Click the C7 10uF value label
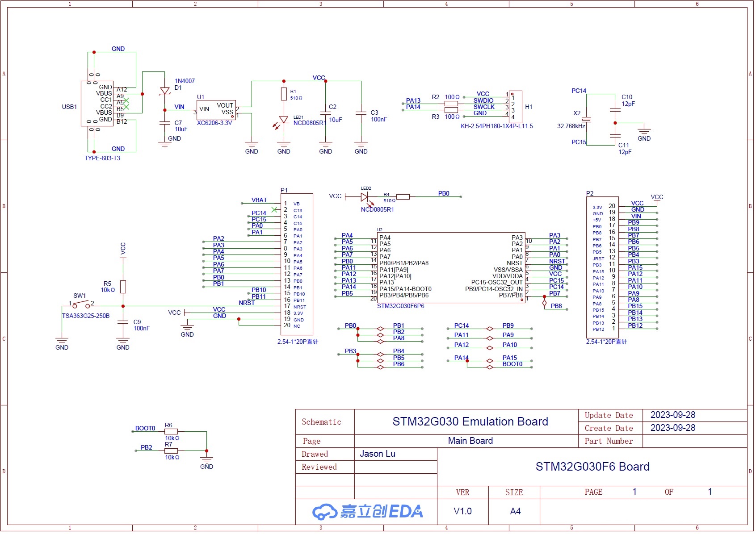Image resolution: width=756 pixels, height=534 pixels. click(x=181, y=129)
